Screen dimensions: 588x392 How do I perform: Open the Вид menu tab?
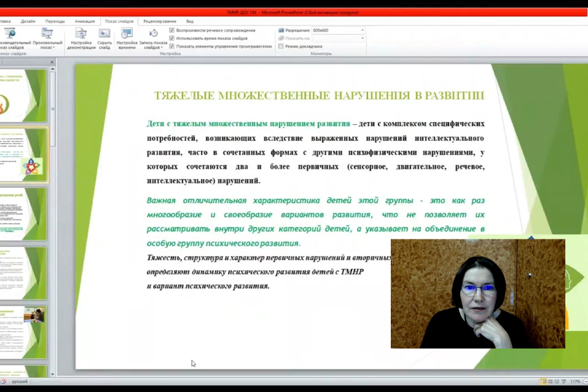pyautogui.click(x=190, y=20)
